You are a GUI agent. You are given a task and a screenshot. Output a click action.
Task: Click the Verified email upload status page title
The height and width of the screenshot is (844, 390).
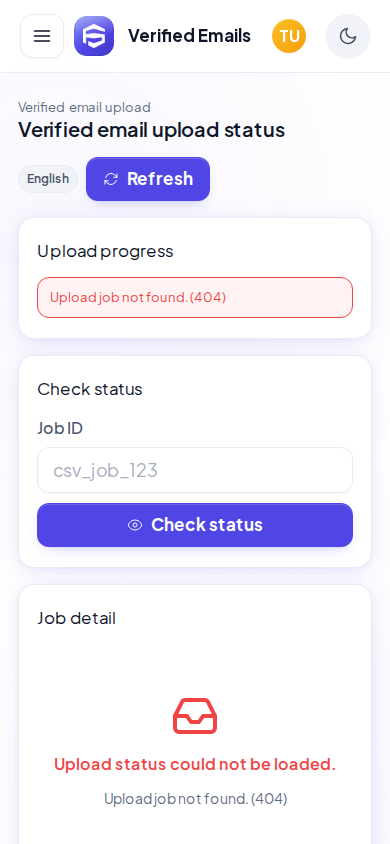(x=152, y=130)
